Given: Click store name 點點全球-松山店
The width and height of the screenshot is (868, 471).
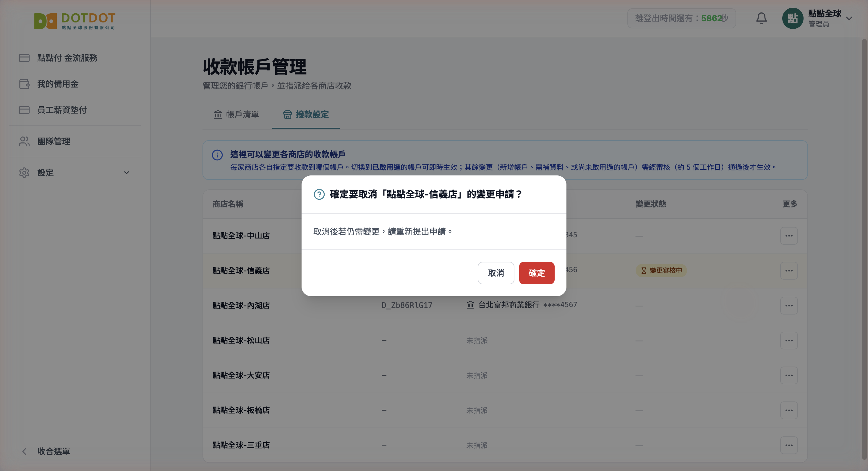Looking at the screenshot, I should (241, 341).
